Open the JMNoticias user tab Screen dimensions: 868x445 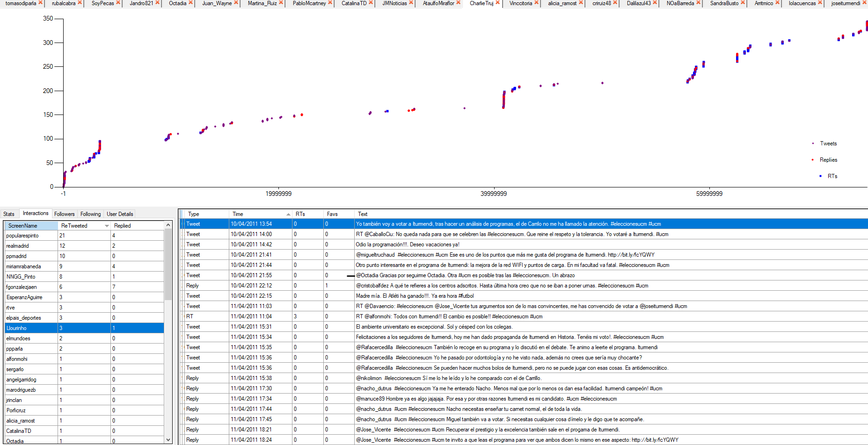point(394,3)
